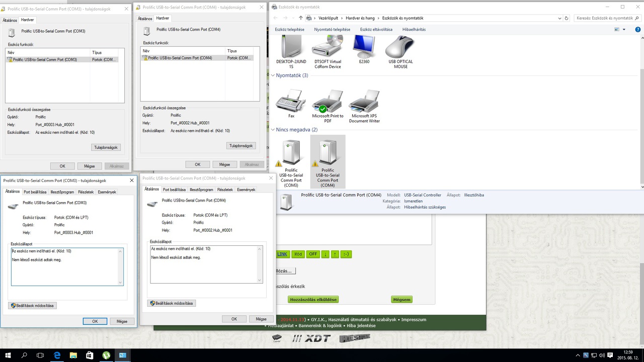
Task: Click Tulajdonságok button in top COM3 dialog
Action: pos(106,147)
